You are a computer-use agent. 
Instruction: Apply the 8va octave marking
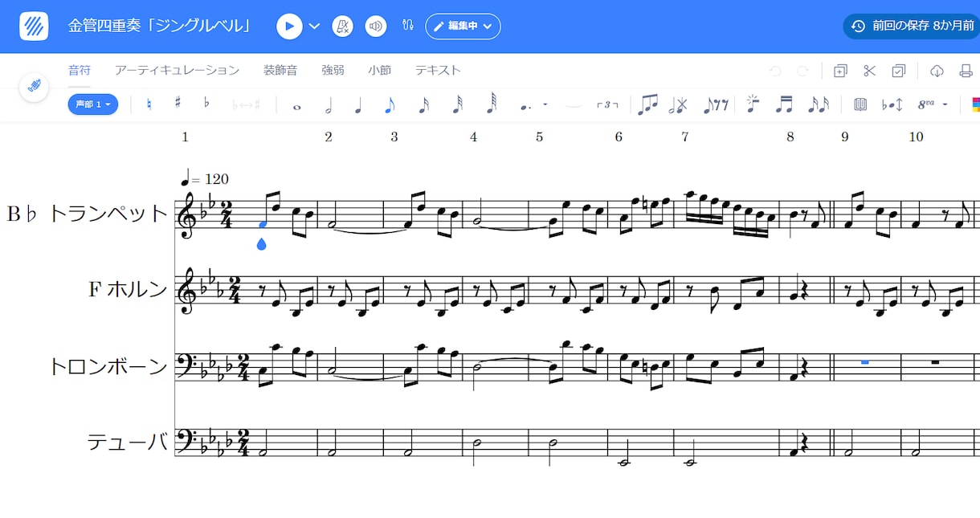926,104
